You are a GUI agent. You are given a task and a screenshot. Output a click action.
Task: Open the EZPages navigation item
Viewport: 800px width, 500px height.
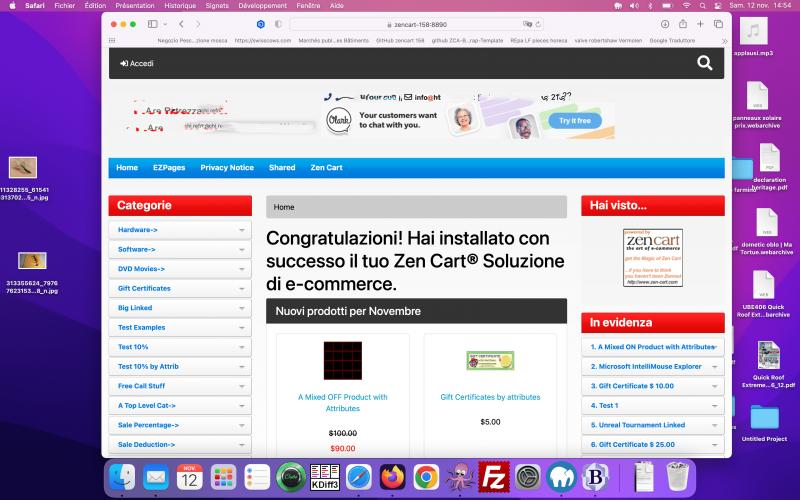(x=169, y=167)
